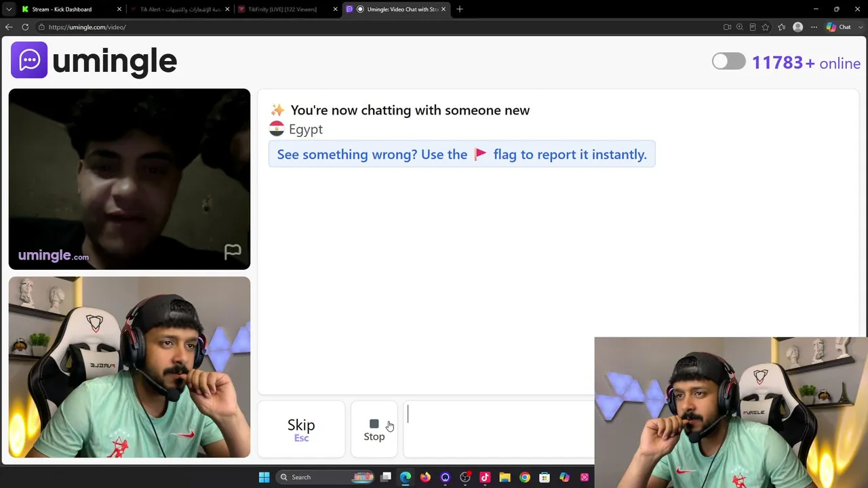This screenshot has height=488, width=868.
Task: Click the 11783+ online counter
Action: point(806,63)
